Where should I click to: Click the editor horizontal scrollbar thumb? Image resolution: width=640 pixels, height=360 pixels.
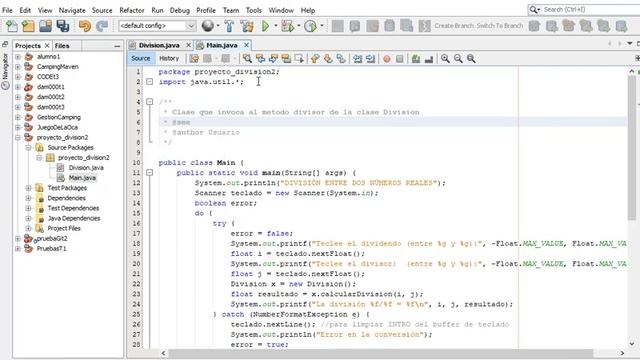(381, 353)
